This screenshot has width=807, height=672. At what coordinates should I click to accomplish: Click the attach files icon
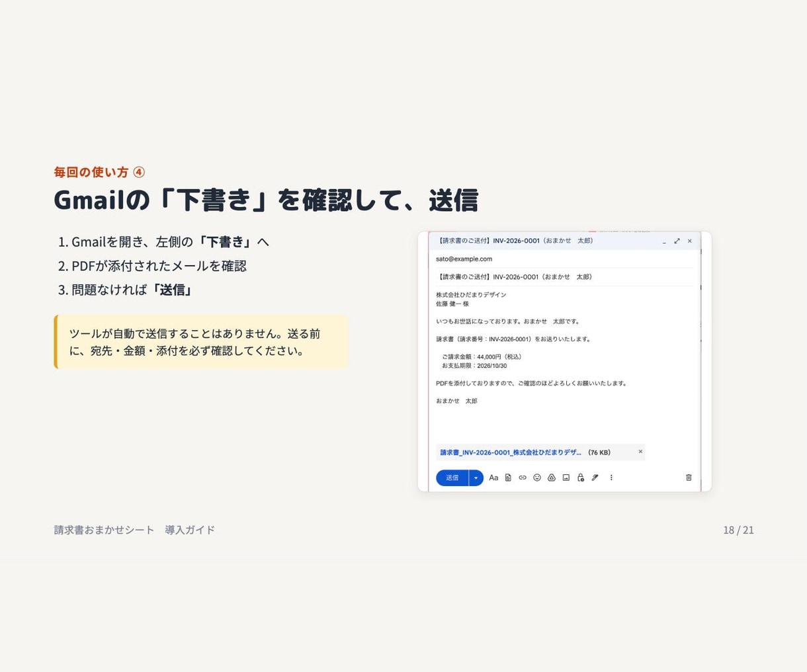(508, 478)
